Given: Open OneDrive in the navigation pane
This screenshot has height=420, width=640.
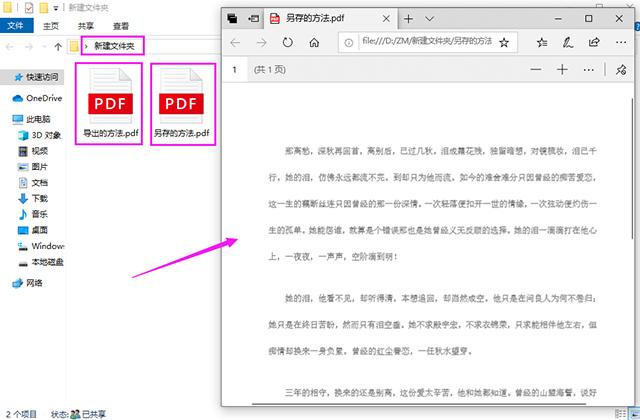Looking at the screenshot, I should 38,98.
